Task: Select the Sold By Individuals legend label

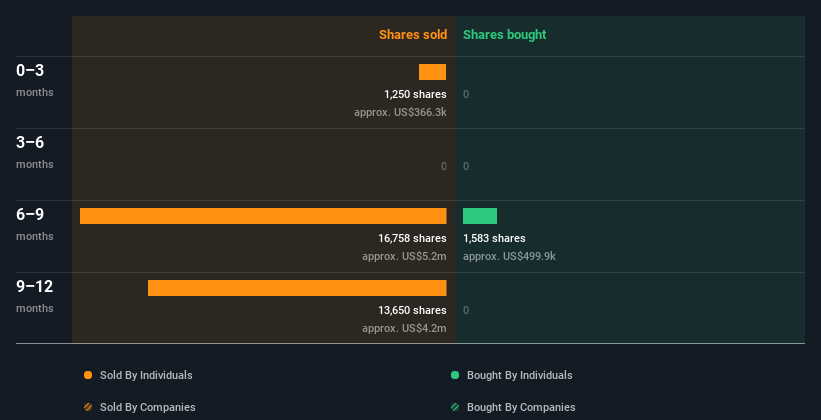Action: click(x=146, y=375)
